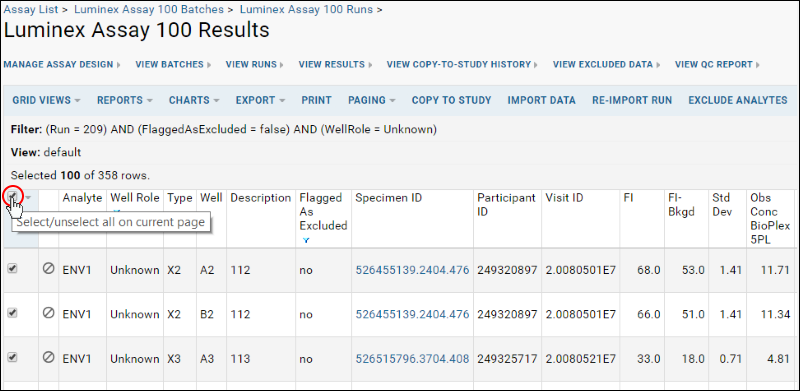Click the Specimen ID column header
The height and width of the screenshot is (391, 800).
coord(389,198)
